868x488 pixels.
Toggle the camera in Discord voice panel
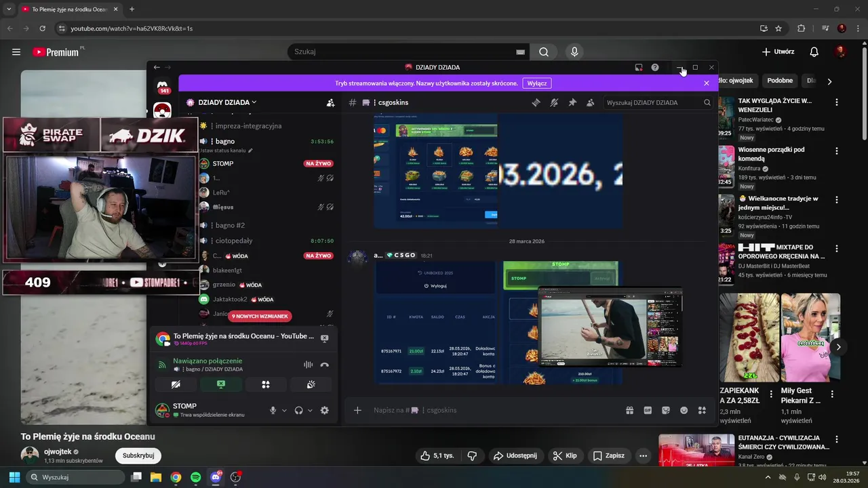point(176,384)
